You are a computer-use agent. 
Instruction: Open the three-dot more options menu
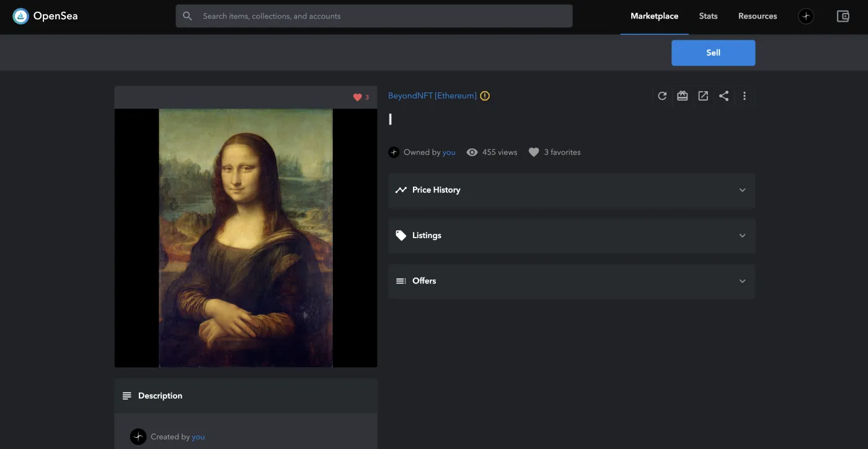pos(744,96)
